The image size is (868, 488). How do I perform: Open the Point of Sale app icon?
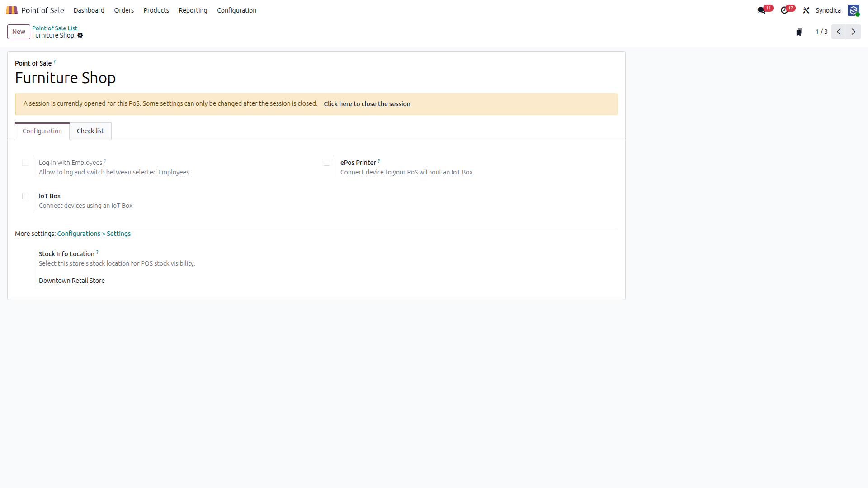point(12,10)
